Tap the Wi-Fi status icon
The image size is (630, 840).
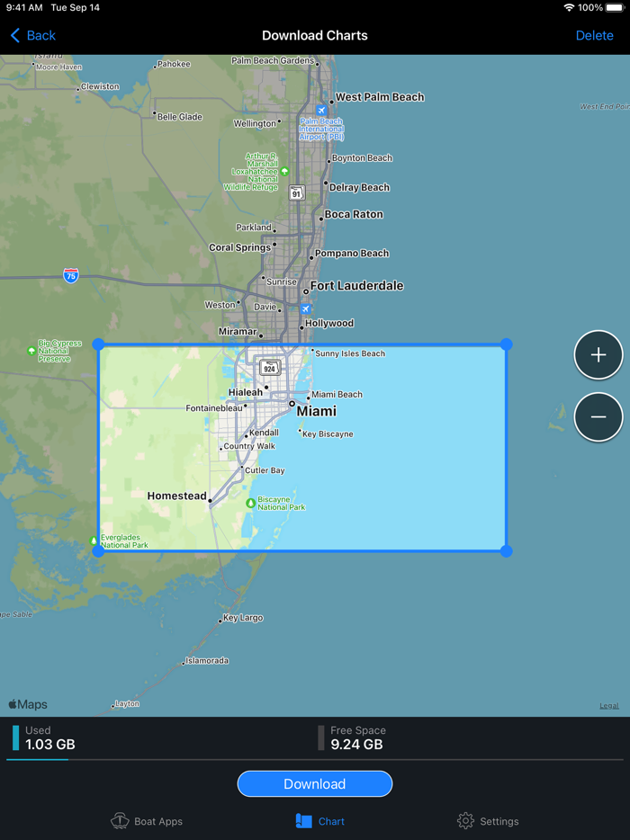pyautogui.click(x=569, y=7)
